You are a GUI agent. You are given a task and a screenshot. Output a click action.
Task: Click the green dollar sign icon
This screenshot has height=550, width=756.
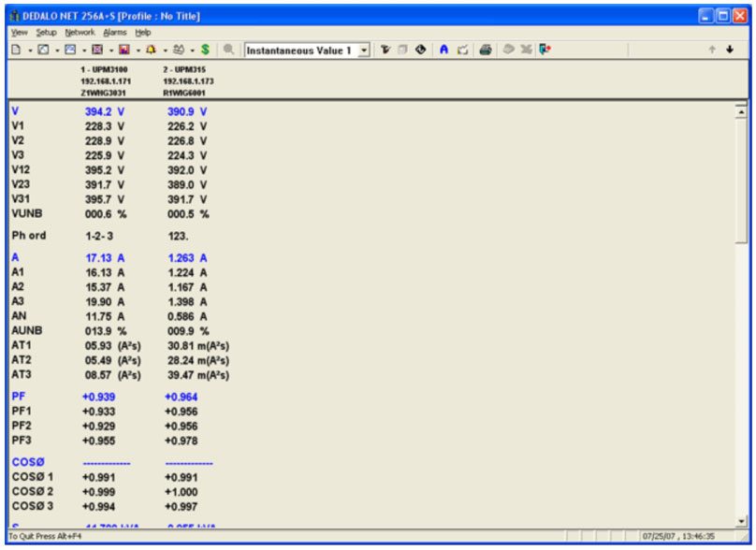[x=205, y=51]
